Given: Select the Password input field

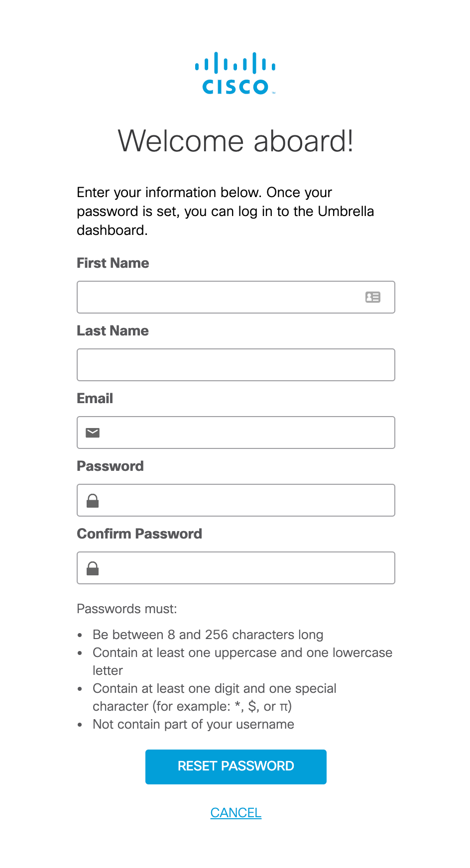Looking at the screenshot, I should pyautogui.click(x=236, y=500).
